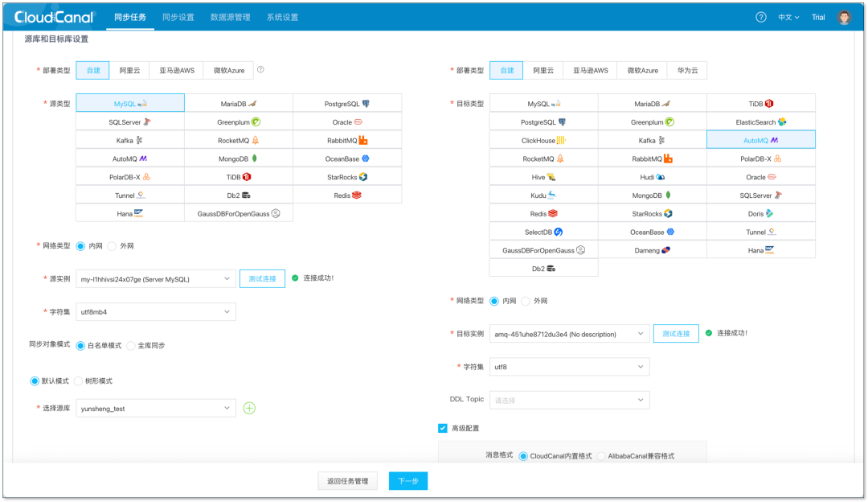The width and height of the screenshot is (868, 502).
Task: Choose Kudu as target type
Action: [543, 195]
